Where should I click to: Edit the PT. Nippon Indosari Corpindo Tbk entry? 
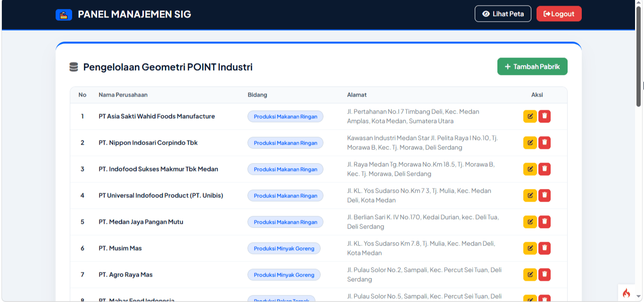click(x=530, y=143)
